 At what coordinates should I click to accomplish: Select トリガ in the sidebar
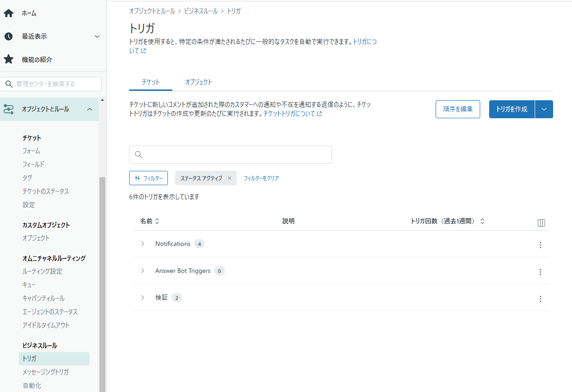(54, 359)
